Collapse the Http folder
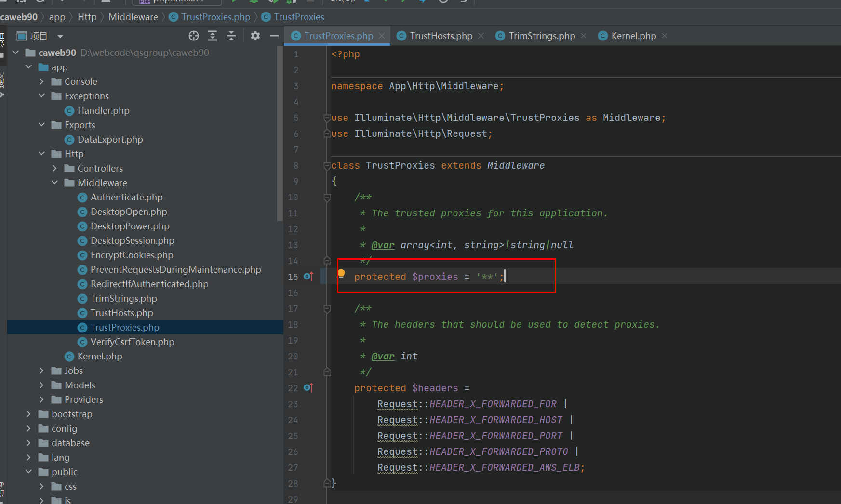 coord(41,154)
